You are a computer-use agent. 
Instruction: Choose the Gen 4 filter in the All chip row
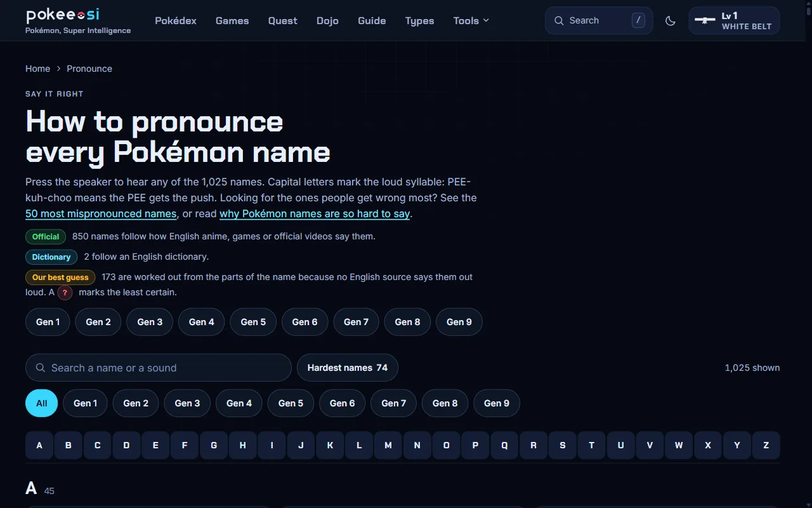coord(239,403)
